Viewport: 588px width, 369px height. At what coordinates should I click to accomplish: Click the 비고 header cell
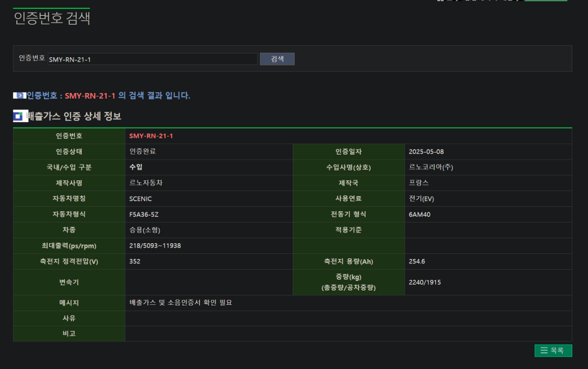(x=69, y=334)
